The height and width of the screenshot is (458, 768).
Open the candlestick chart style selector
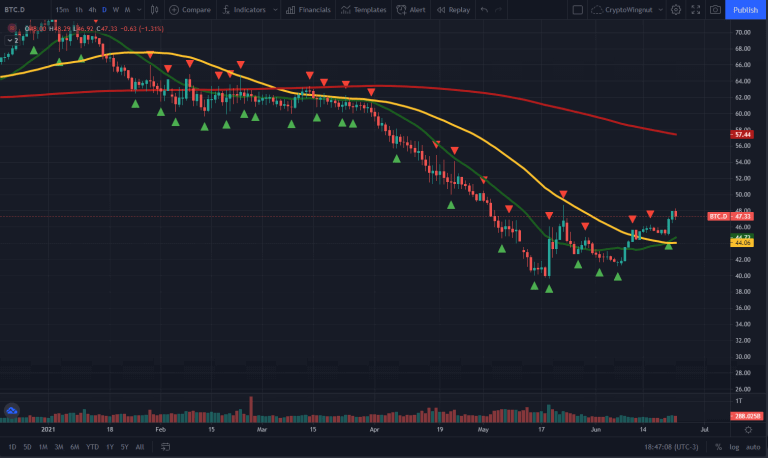[154, 10]
